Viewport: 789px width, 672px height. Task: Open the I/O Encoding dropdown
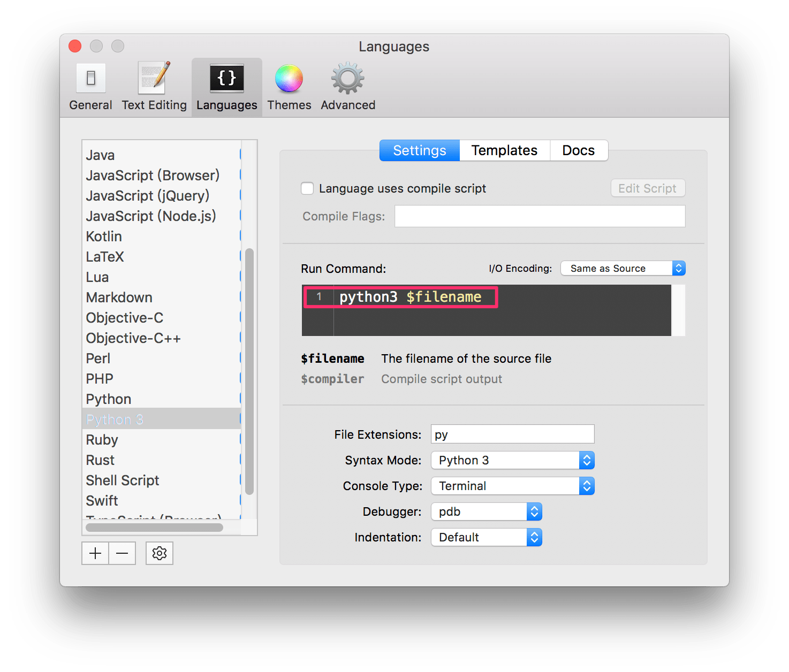(623, 268)
